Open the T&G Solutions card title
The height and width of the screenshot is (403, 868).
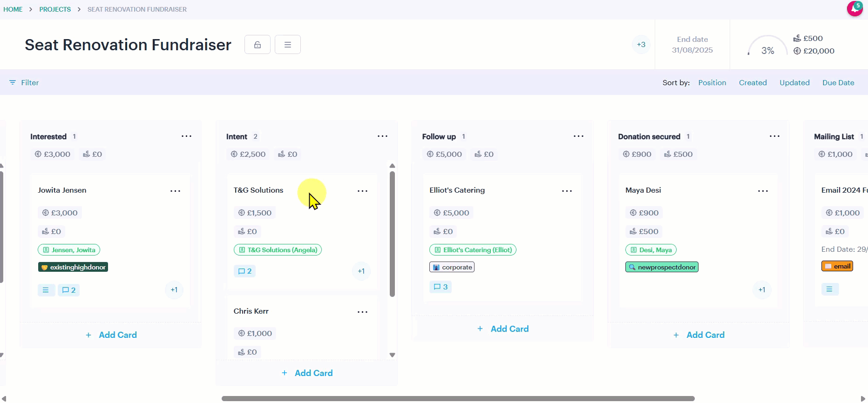click(x=258, y=190)
